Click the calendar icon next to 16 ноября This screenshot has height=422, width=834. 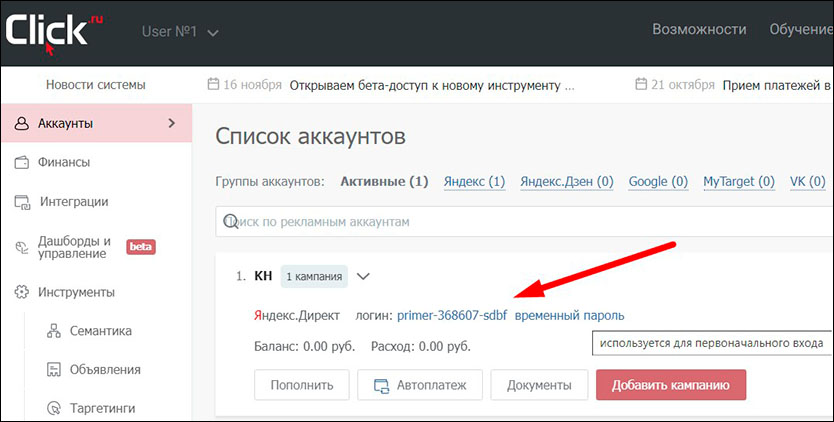tap(213, 84)
